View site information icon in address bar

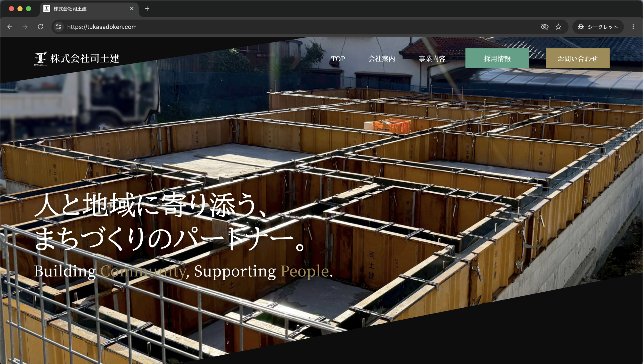[59, 27]
